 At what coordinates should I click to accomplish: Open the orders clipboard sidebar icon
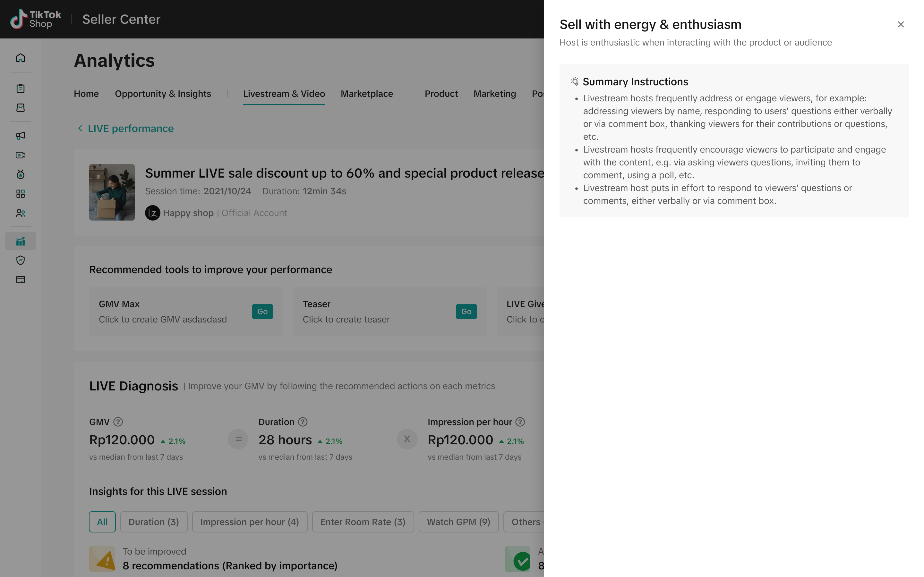click(x=21, y=88)
